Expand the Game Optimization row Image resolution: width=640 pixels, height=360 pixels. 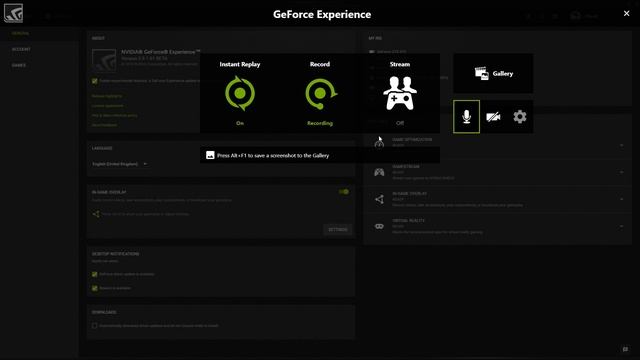[x=622, y=145]
